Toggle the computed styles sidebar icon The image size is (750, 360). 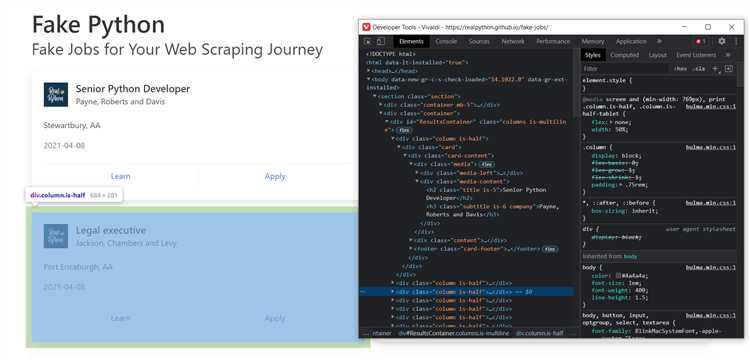728,68
